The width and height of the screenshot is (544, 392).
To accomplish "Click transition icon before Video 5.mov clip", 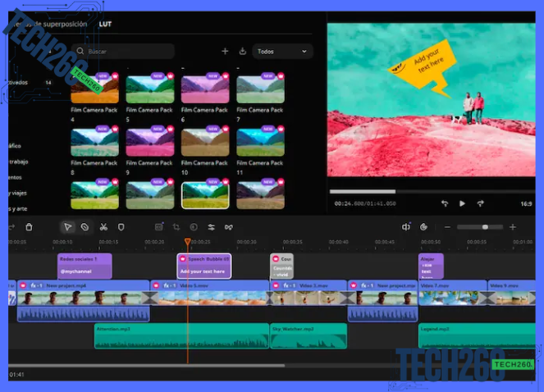I will click(150, 299).
